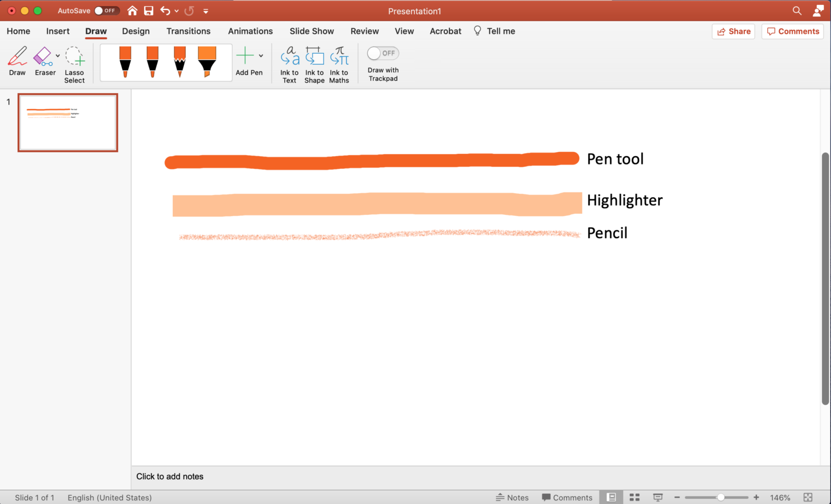Toggle the Draw with Trackpad switch

point(383,53)
